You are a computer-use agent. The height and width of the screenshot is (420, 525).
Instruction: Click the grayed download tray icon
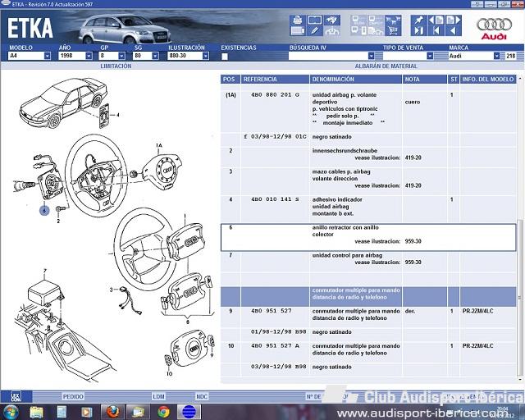point(331,31)
